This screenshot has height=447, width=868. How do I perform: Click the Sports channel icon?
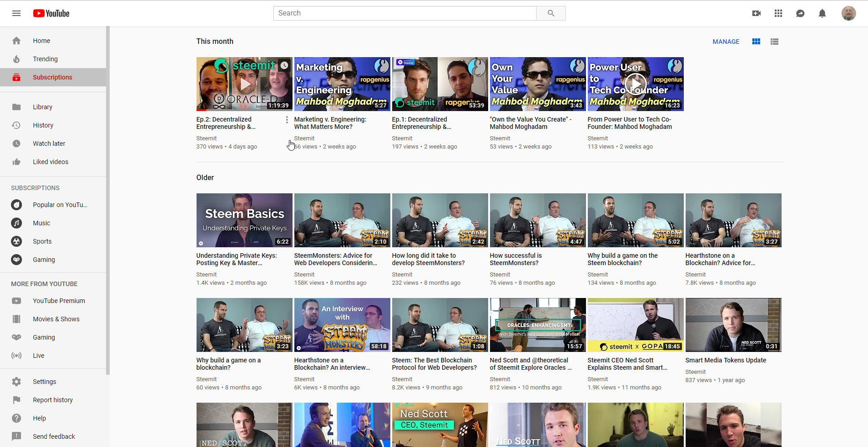tap(16, 241)
